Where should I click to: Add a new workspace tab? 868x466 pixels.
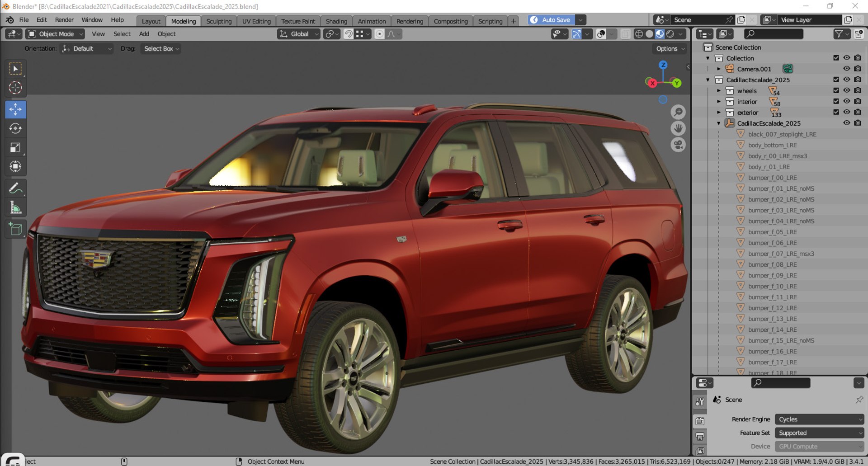coord(513,21)
